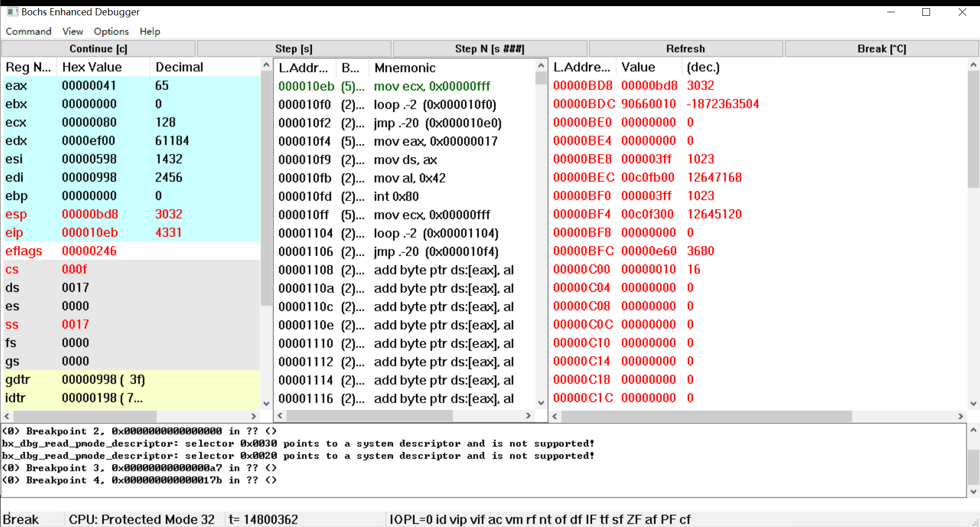Maximize the Bochs debugger window
This screenshot has height=527, width=980.
pos(926,12)
